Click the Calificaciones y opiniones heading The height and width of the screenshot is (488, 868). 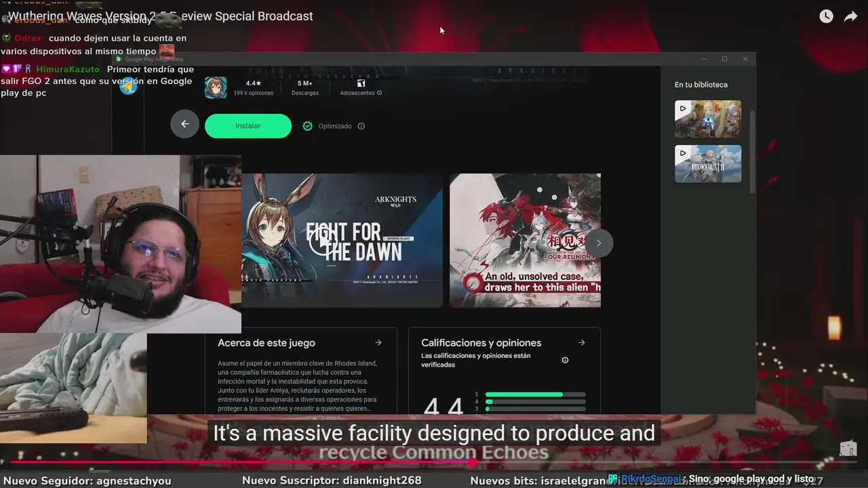[x=481, y=343]
